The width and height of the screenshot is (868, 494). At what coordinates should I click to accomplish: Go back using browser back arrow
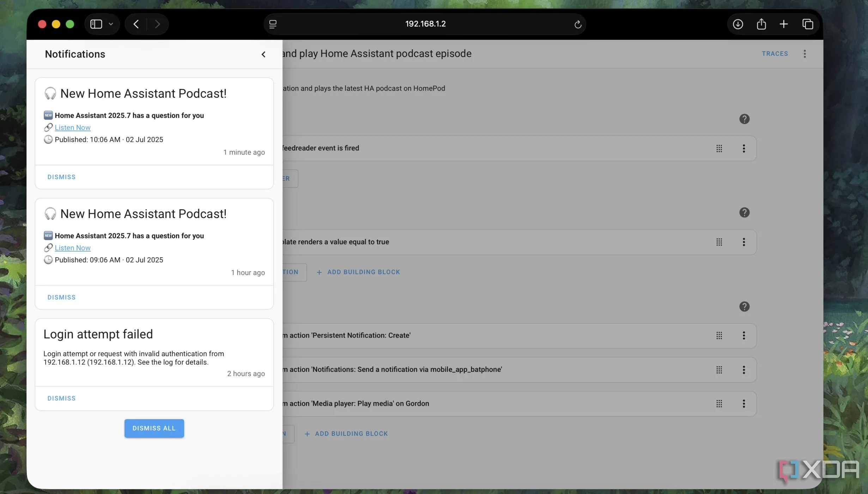coord(136,24)
